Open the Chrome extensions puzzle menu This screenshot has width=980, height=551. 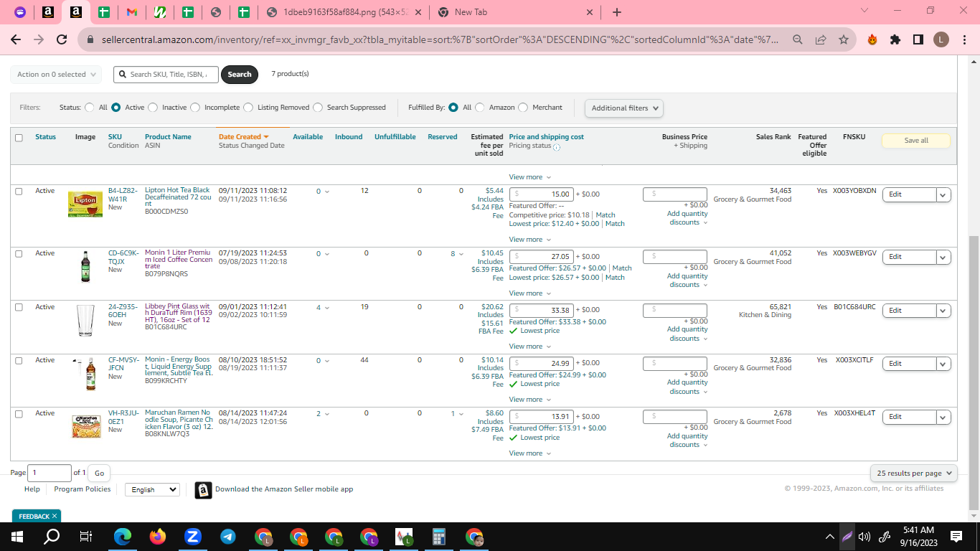click(895, 39)
